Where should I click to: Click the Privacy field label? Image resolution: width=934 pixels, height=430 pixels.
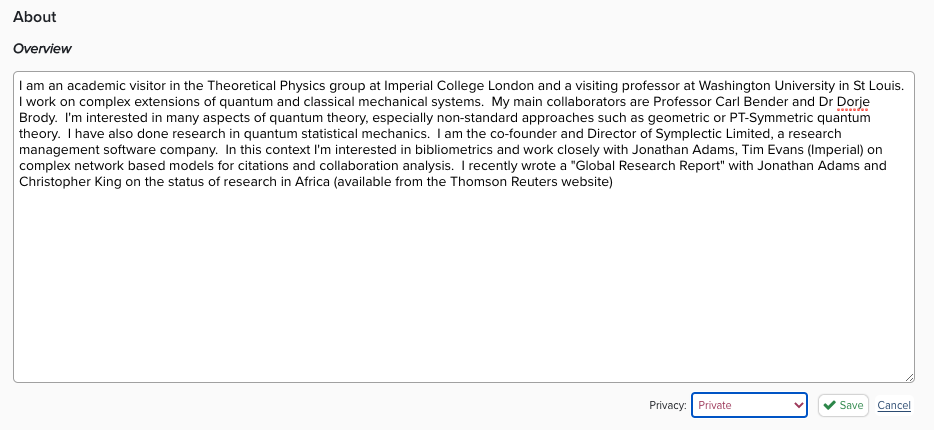[667, 405]
